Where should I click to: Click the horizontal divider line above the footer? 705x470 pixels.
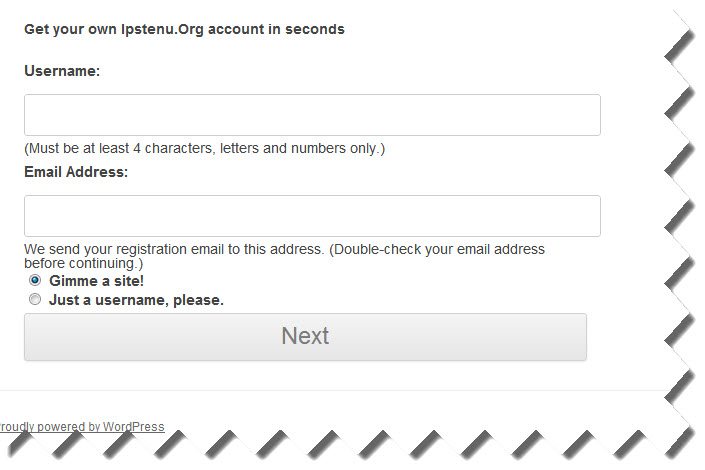click(x=333, y=390)
